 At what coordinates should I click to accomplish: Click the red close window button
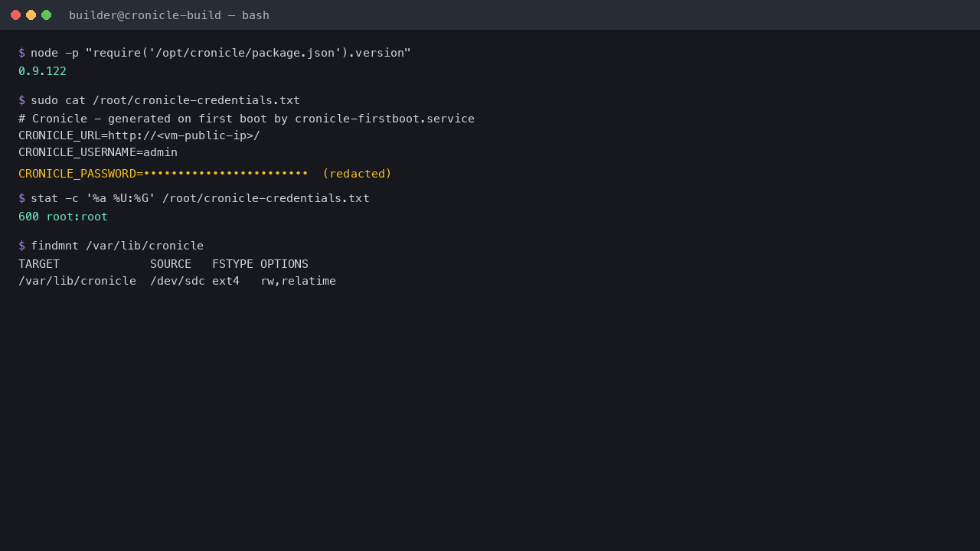tap(15, 15)
